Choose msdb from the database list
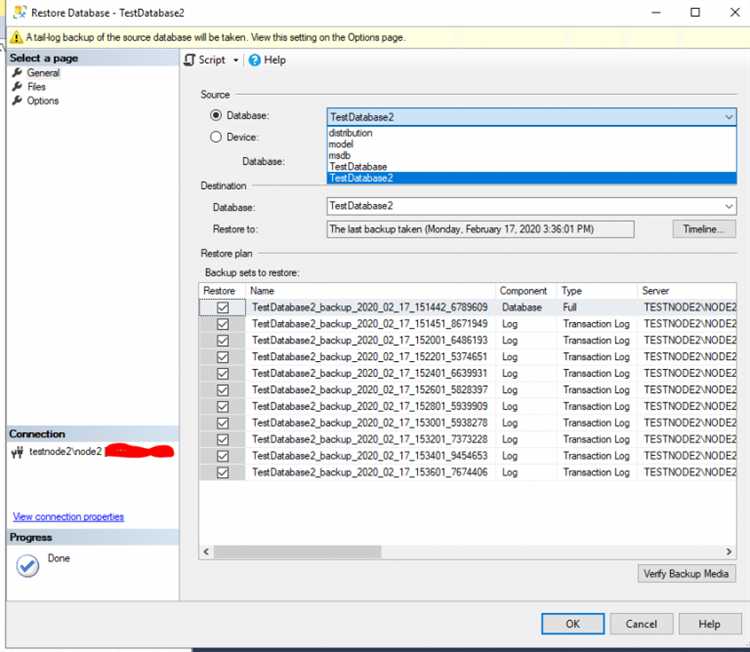750x652 pixels. coord(340,155)
